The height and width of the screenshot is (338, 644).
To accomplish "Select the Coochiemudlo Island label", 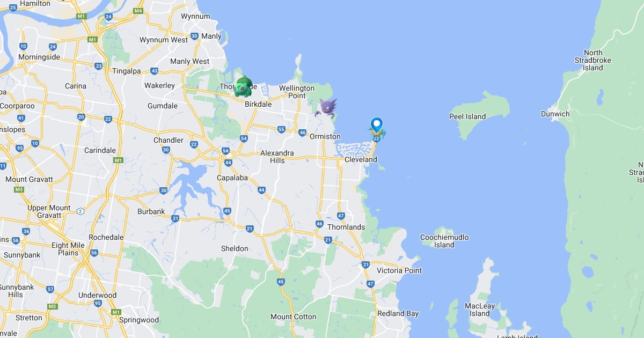I will click(x=444, y=241).
